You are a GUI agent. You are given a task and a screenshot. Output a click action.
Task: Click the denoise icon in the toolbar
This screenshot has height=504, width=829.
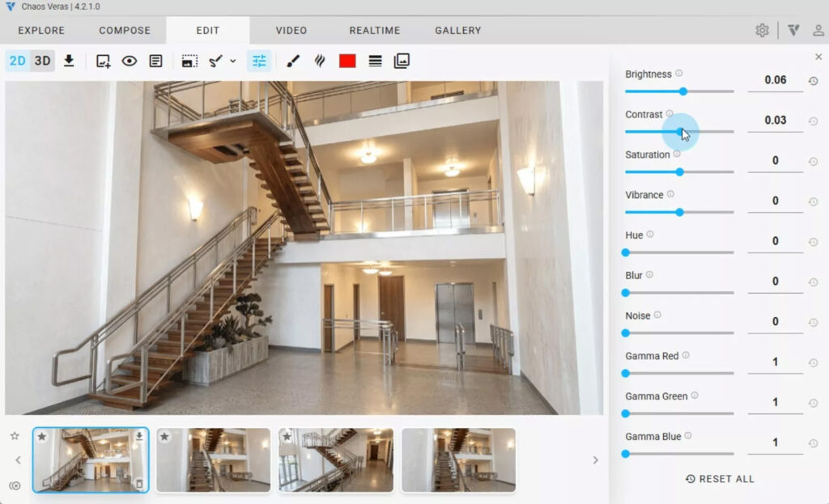pos(319,60)
